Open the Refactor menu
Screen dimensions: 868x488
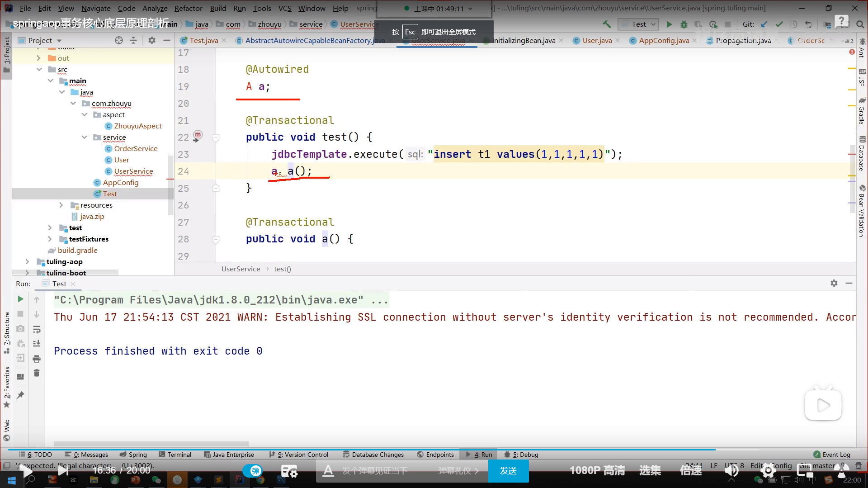click(188, 8)
